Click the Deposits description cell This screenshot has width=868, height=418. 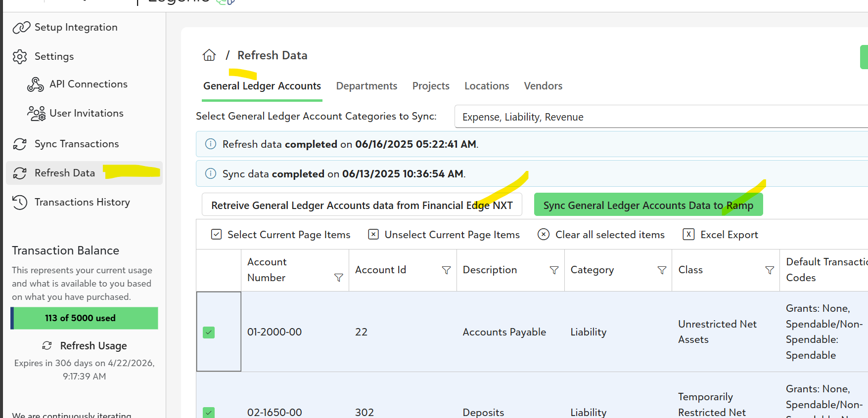[x=483, y=412]
